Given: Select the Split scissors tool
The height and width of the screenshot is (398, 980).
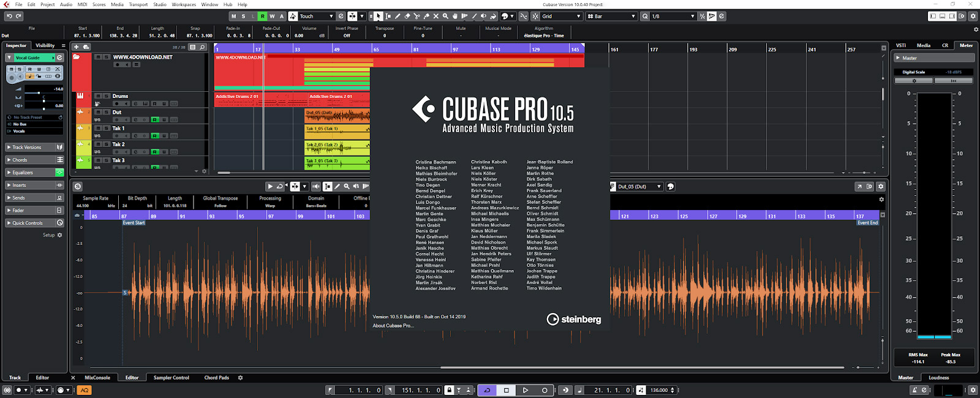Looking at the screenshot, I should (417, 16).
